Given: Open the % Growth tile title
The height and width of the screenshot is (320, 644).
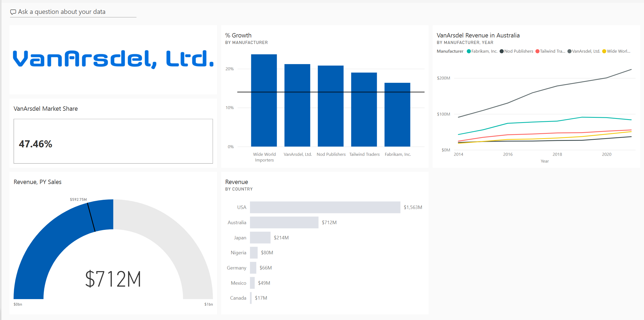Looking at the screenshot, I should [x=238, y=35].
